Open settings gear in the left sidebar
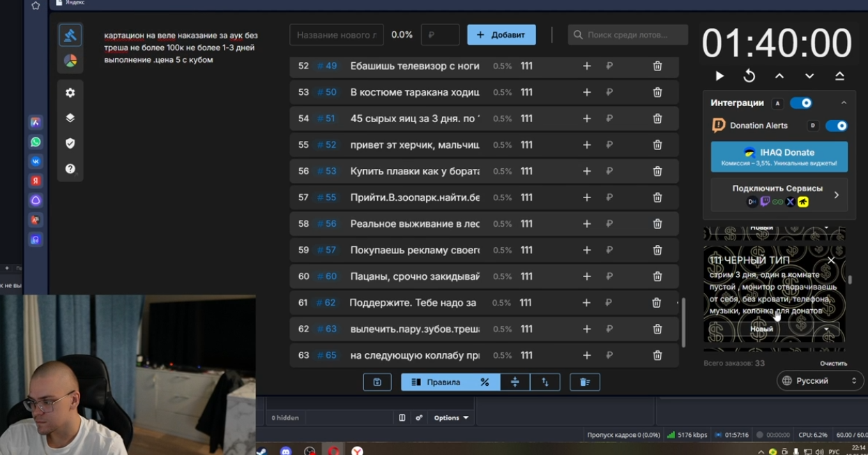 coord(70,93)
